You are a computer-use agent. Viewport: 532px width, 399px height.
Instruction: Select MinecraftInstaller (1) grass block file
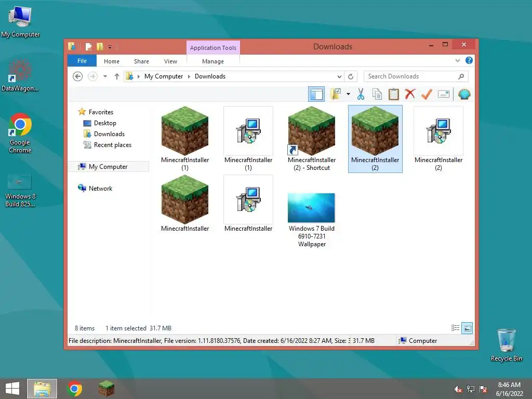point(185,139)
